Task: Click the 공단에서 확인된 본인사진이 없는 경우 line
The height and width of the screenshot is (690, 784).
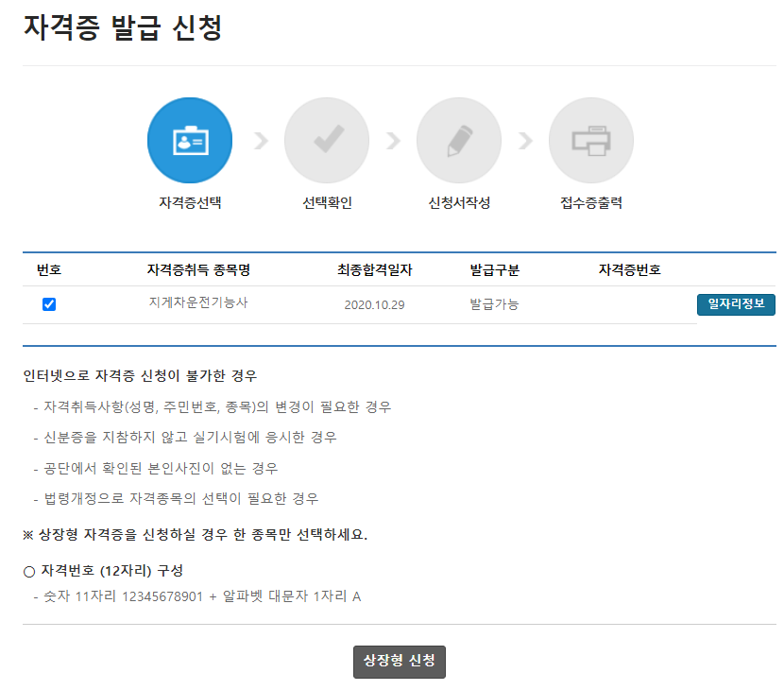Action: point(156,468)
